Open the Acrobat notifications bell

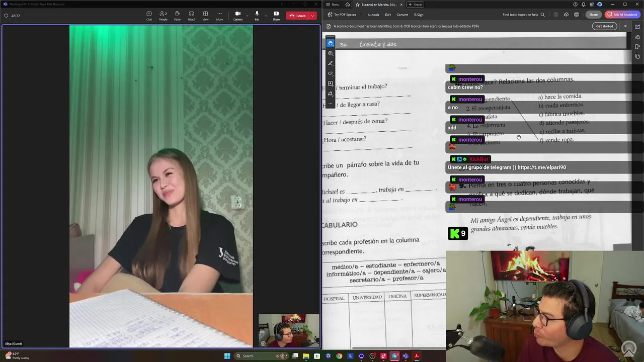pos(583,5)
